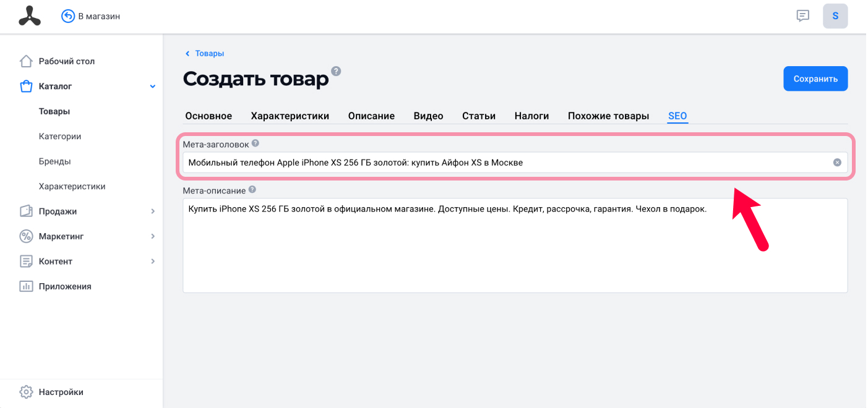Expand the Продажи submenu arrow
868x408 pixels.
tap(153, 211)
